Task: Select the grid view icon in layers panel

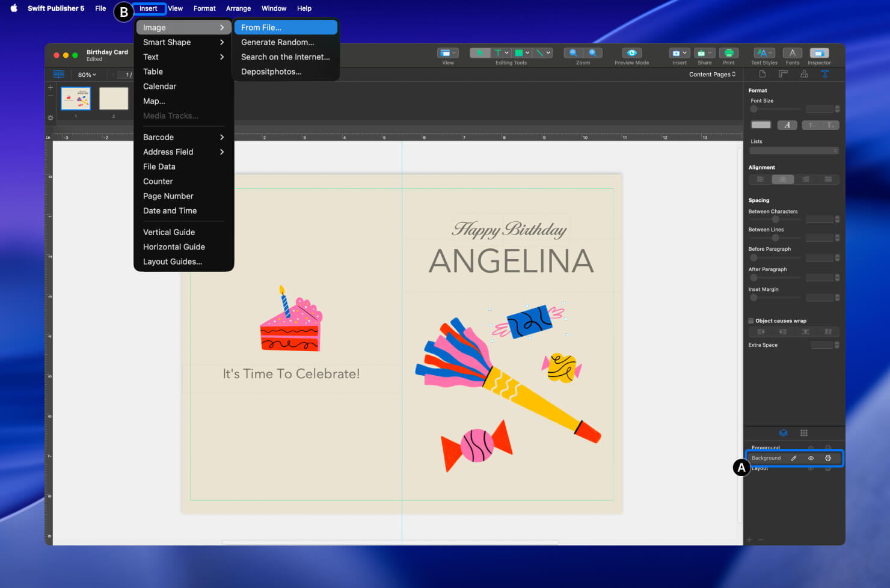Action: [804, 433]
